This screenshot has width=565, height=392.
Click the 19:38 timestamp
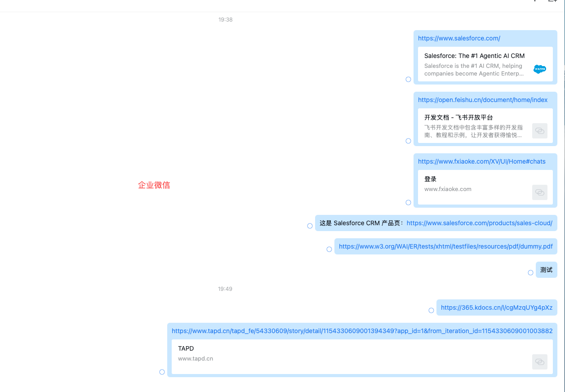point(226,20)
